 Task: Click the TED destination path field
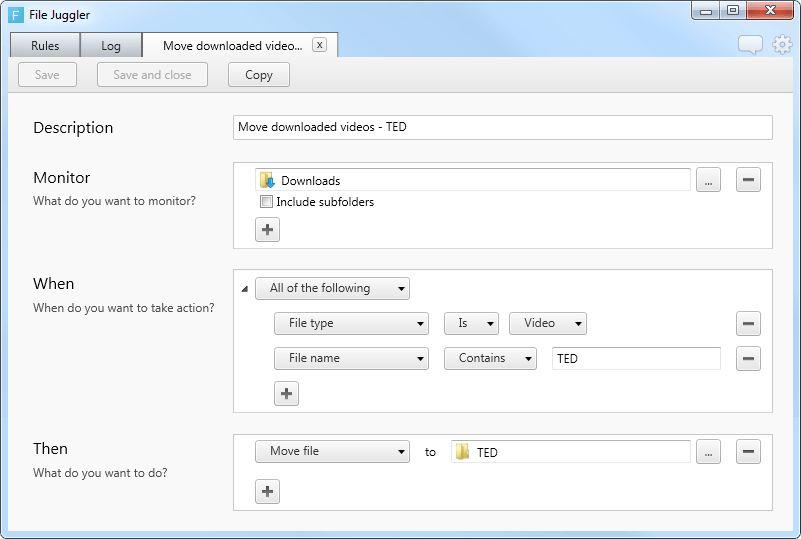click(571, 452)
